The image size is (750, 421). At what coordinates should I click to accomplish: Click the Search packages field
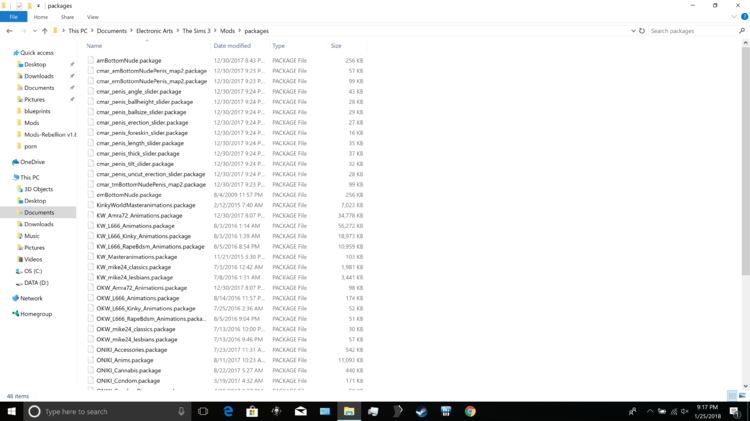(692, 31)
